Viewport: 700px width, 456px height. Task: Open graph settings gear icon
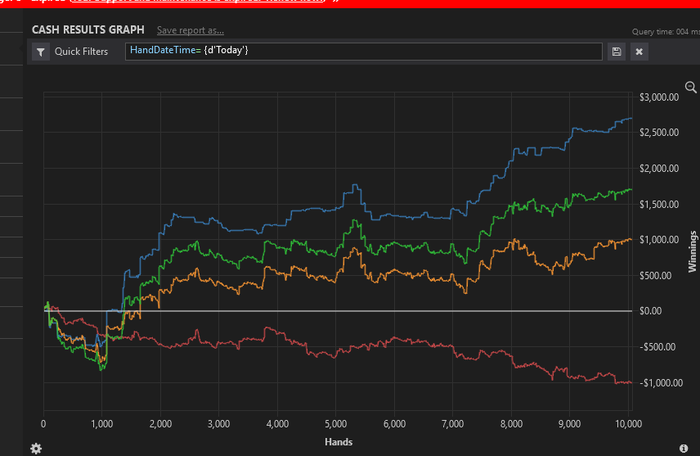(36, 448)
